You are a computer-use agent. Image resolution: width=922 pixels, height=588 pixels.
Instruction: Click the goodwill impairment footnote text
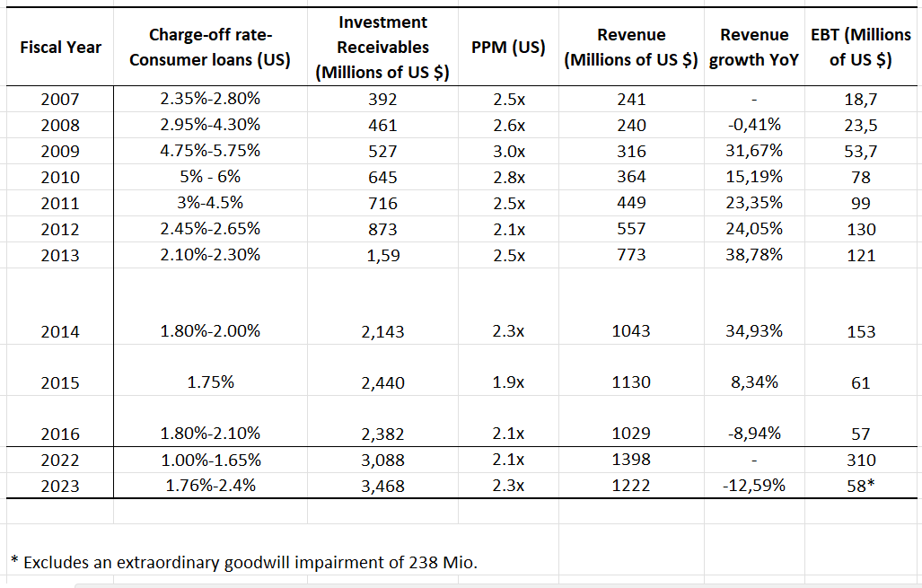coord(242,563)
